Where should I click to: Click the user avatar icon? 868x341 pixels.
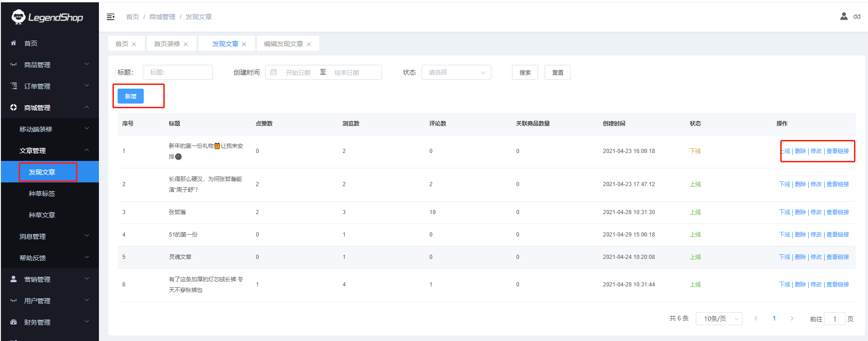coord(844,16)
